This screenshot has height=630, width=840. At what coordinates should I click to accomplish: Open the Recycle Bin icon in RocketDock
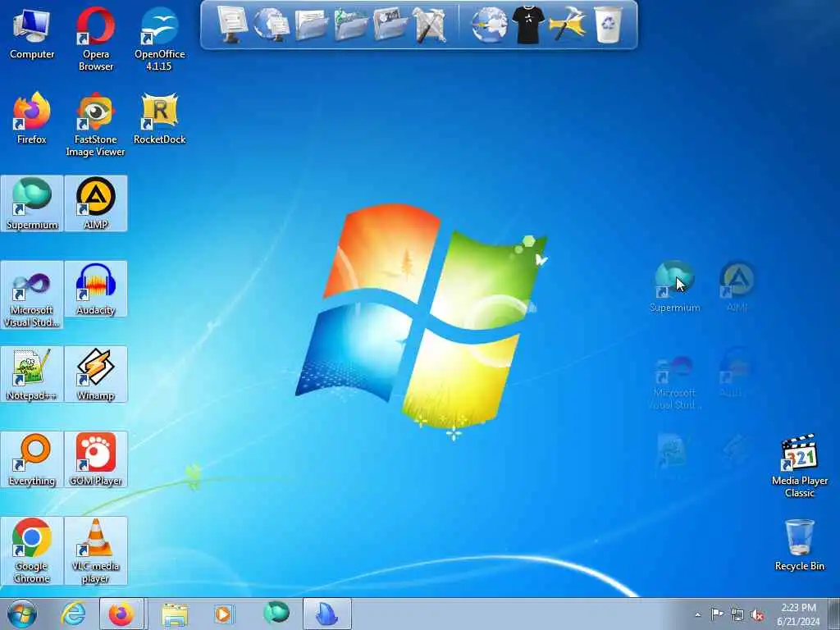coord(608,25)
